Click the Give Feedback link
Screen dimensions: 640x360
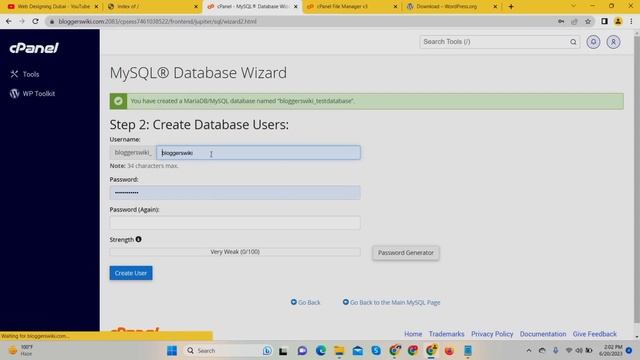[x=594, y=334]
